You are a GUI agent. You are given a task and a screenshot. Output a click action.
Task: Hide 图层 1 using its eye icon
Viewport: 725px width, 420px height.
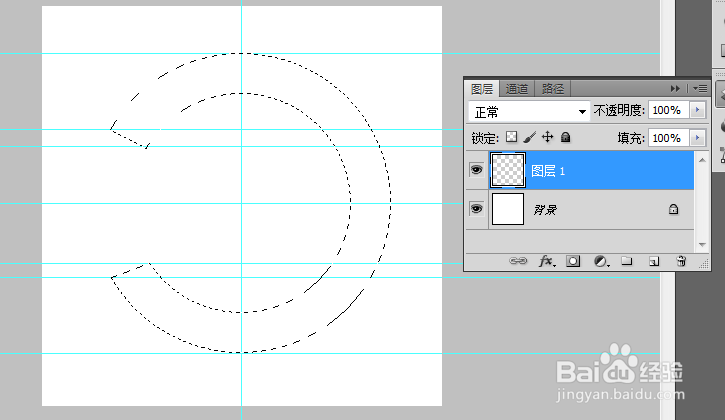click(476, 170)
